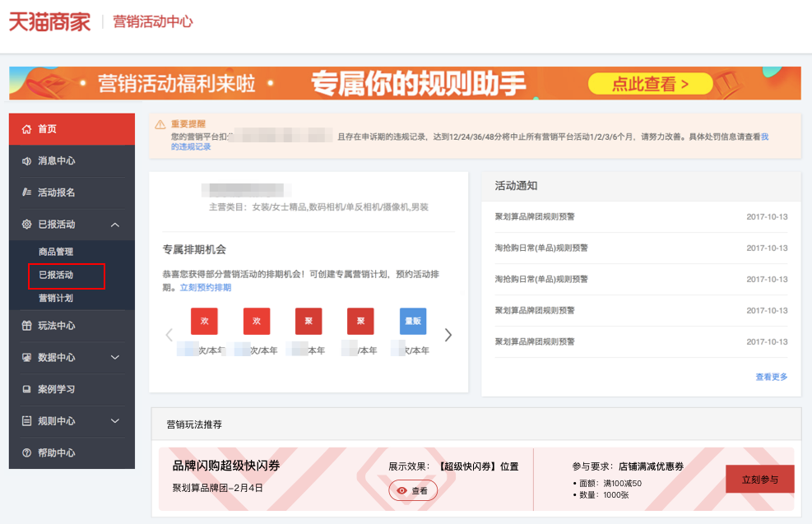Open 首页 in the sidebar
Screen dimensions: 812x524
[72, 129]
